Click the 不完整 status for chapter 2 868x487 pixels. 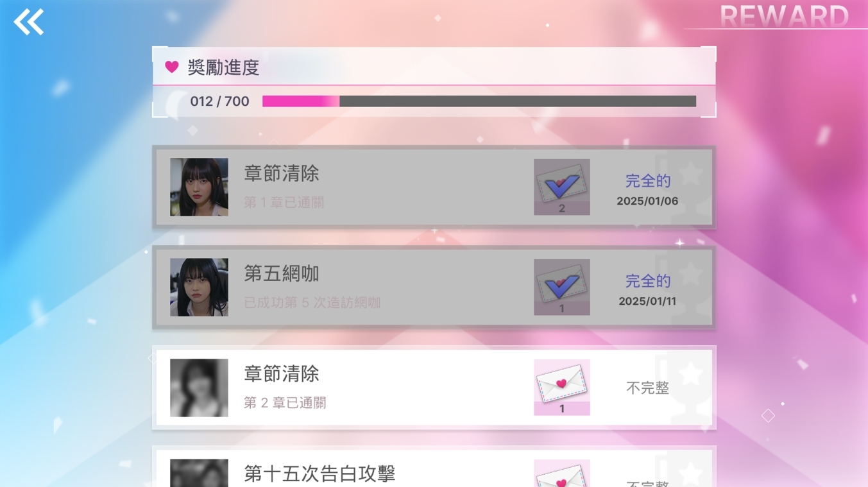coord(648,388)
